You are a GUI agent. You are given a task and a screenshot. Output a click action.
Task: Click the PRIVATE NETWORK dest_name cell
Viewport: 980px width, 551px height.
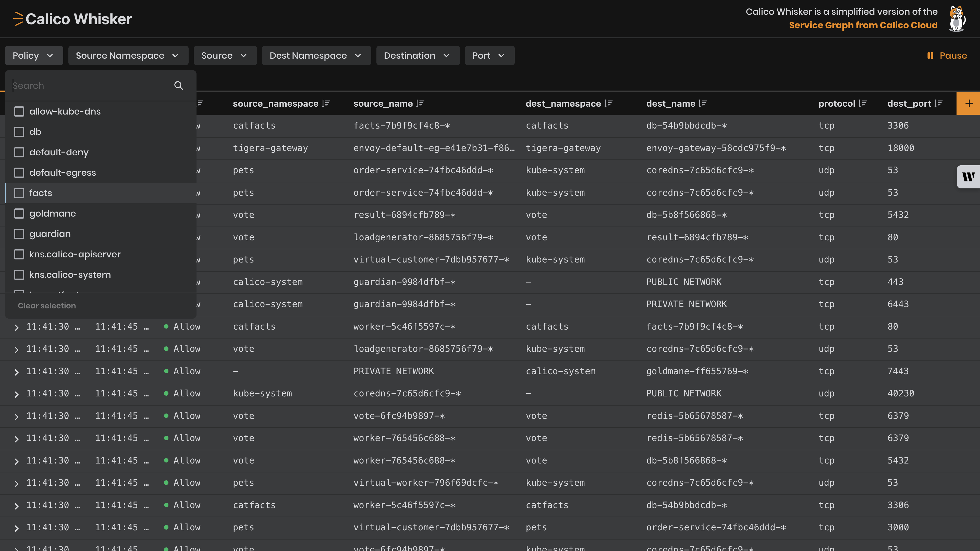click(686, 304)
